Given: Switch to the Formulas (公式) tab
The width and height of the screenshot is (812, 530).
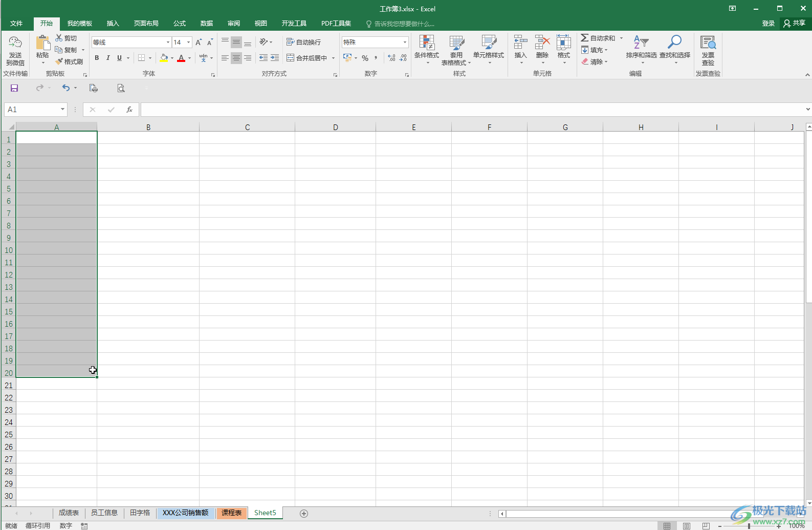Looking at the screenshot, I should pyautogui.click(x=180, y=24).
